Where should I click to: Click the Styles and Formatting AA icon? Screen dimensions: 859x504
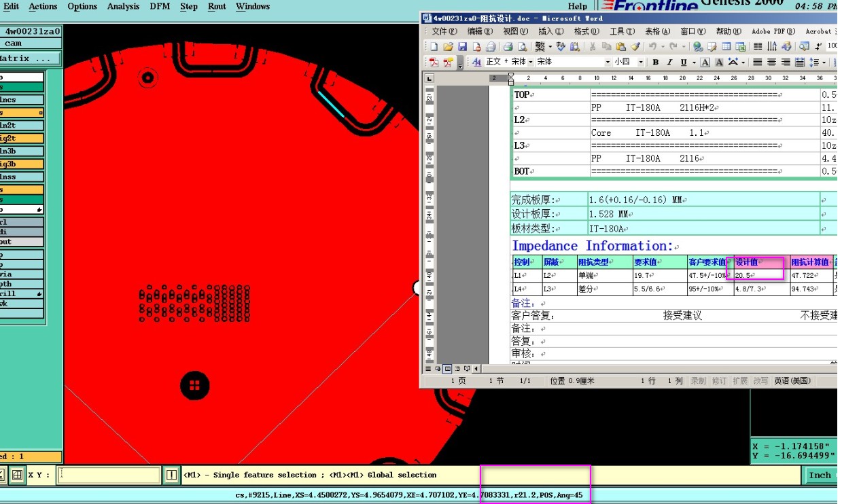[x=476, y=62]
